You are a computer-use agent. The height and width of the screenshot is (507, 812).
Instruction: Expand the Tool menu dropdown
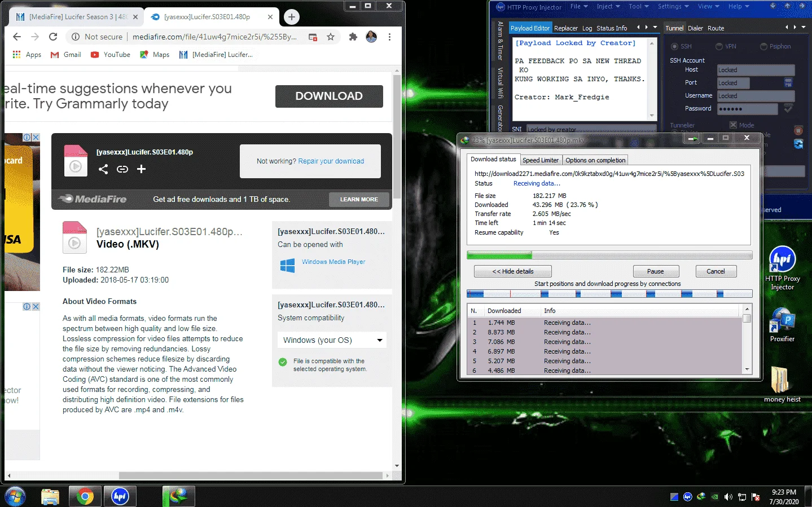coord(639,6)
